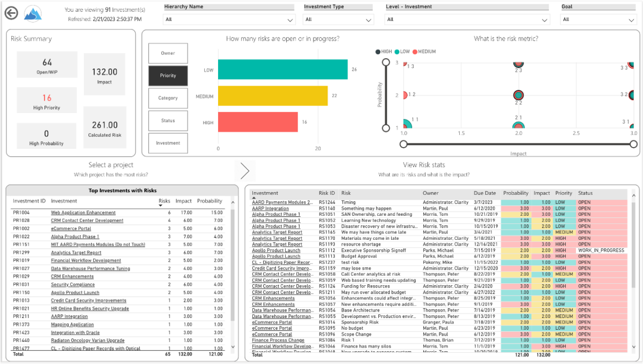Switch the chart to the Owner view

[167, 54]
